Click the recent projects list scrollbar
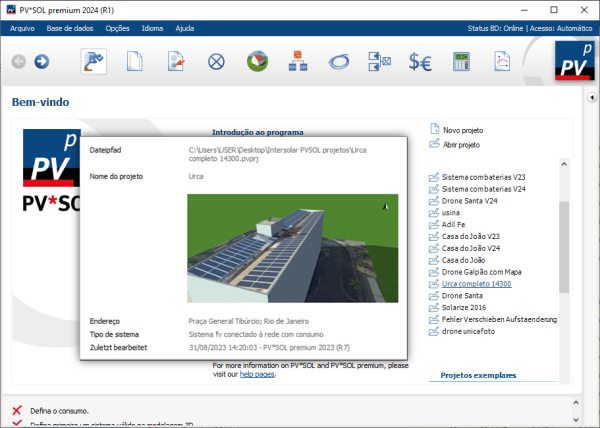The height and width of the screenshot is (428, 600). pyautogui.click(x=563, y=245)
